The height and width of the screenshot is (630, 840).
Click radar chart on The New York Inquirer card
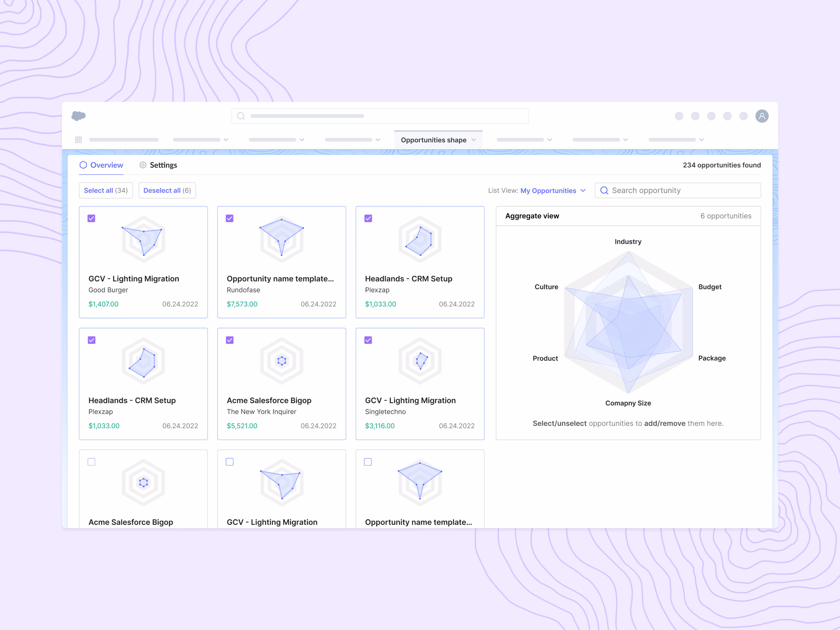pos(282,361)
